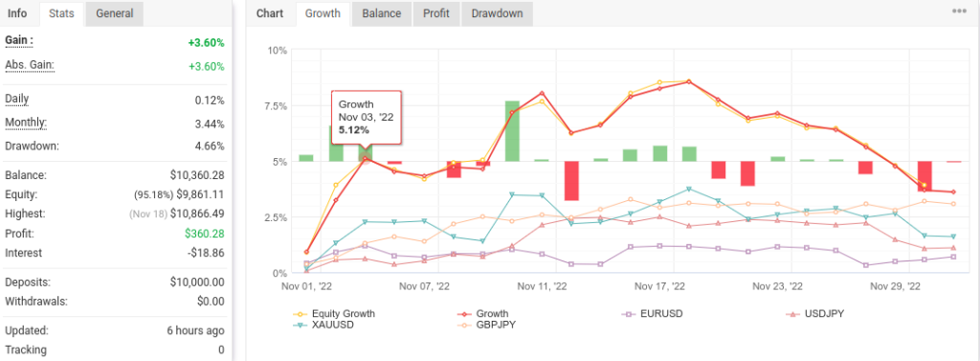Click the large green bar near Nov 09

pyautogui.click(x=513, y=131)
